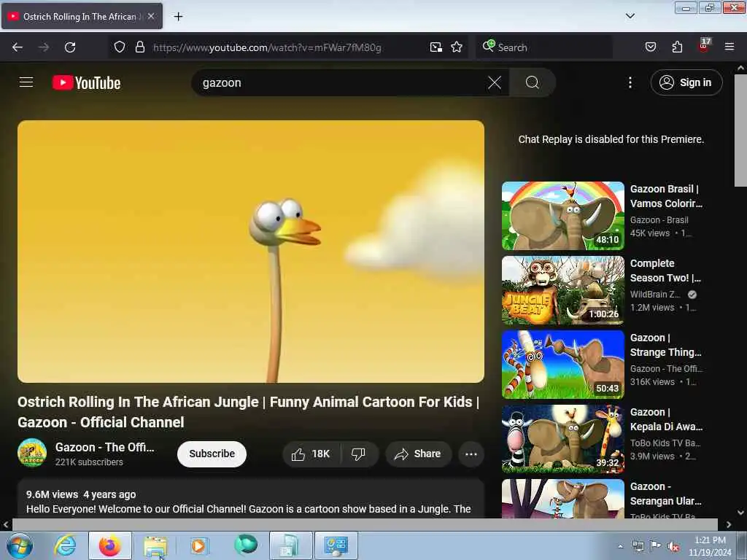Click the ostrich video player
The height and width of the screenshot is (560, 747).
(x=251, y=252)
